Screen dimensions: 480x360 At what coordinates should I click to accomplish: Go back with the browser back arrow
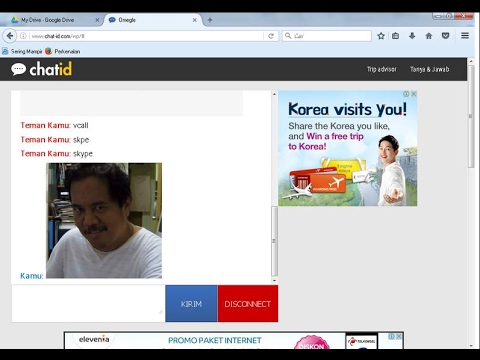click(x=10, y=36)
